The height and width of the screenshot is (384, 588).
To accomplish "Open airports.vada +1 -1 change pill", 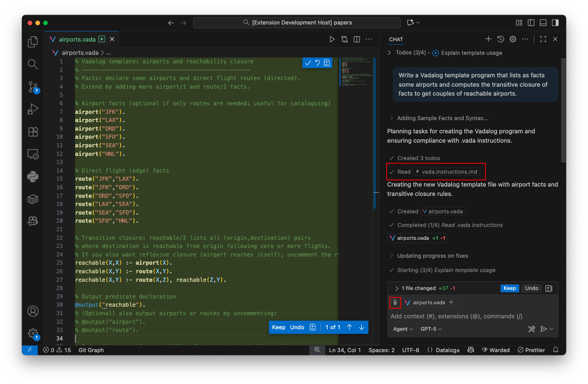I will point(417,238).
